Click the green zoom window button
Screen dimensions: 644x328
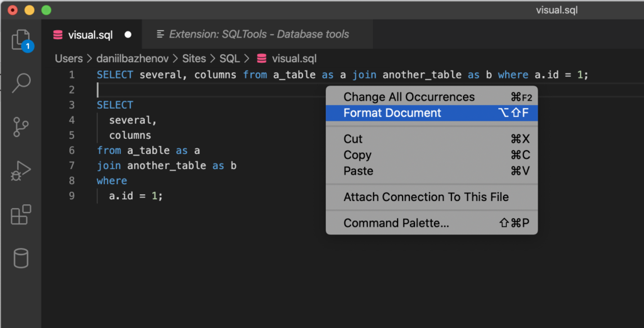coord(47,10)
